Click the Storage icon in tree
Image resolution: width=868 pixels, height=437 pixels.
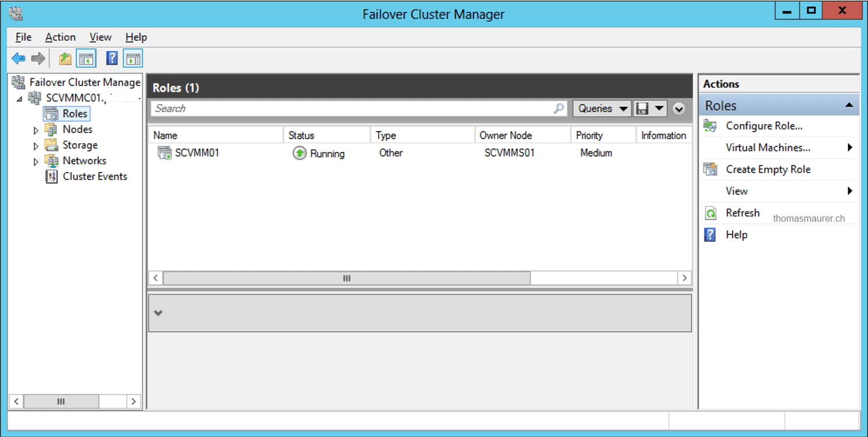click(x=51, y=145)
